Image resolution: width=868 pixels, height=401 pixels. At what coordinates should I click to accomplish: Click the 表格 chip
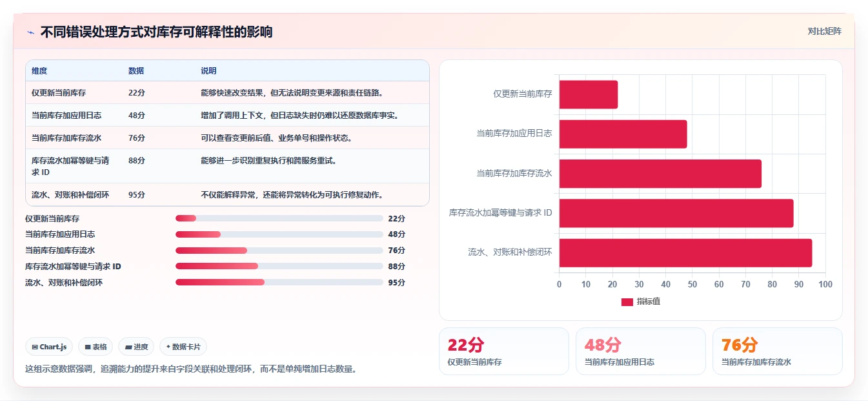[x=96, y=347]
